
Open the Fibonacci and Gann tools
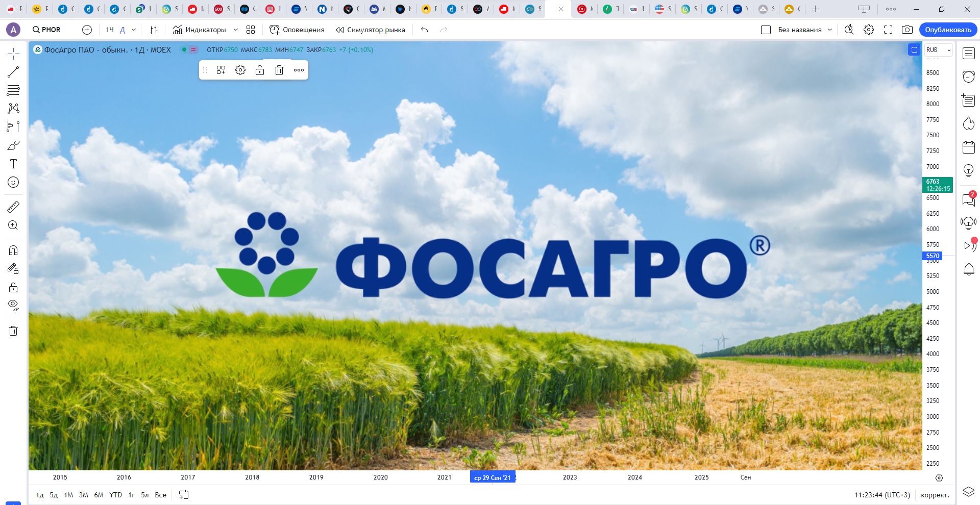tap(13, 90)
